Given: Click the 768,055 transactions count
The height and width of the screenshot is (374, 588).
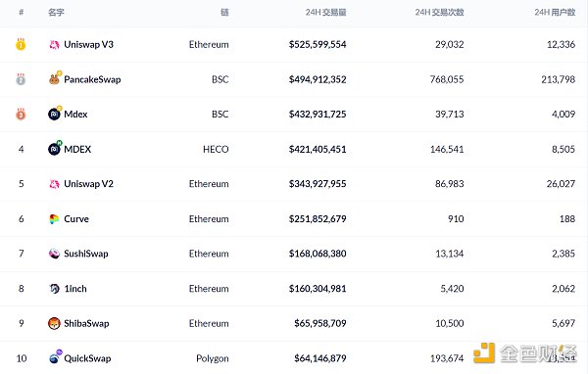Looking at the screenshot, I should (447, 79).
